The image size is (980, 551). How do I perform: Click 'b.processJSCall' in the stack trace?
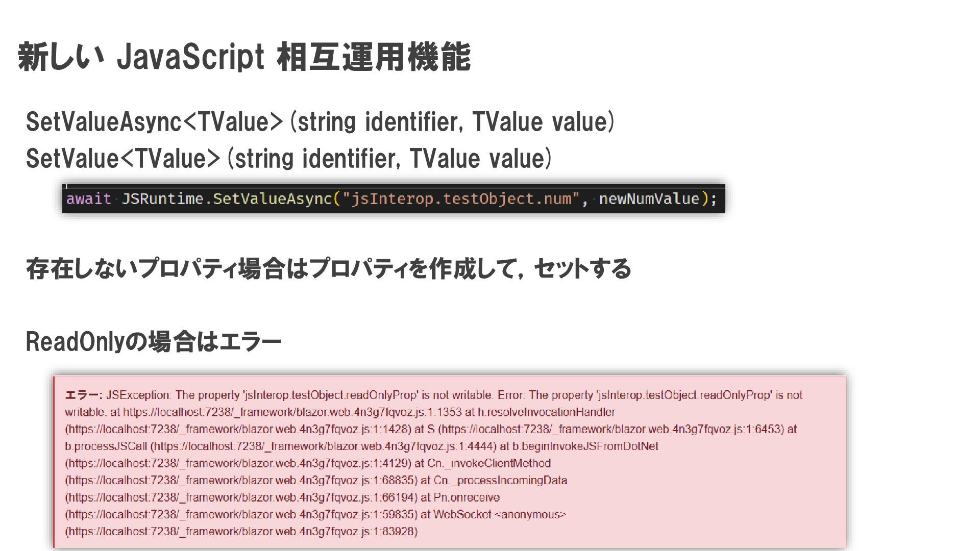pos(106,446)
